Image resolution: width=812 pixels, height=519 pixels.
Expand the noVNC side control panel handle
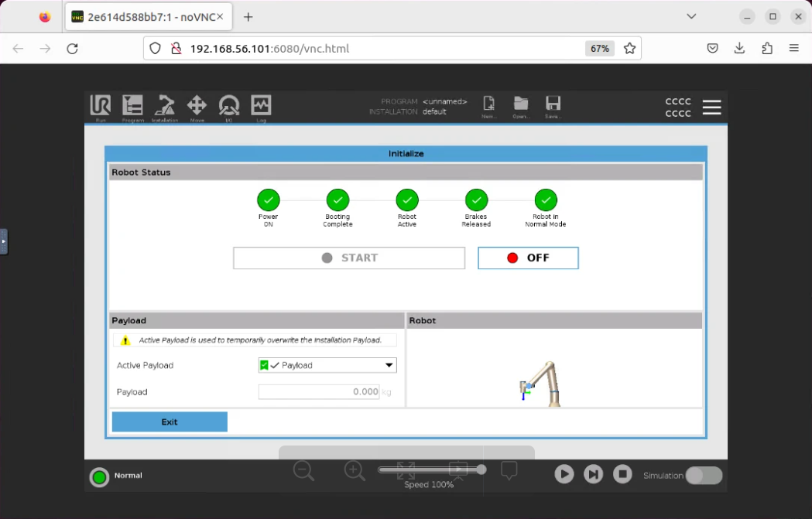pos(4,241)
